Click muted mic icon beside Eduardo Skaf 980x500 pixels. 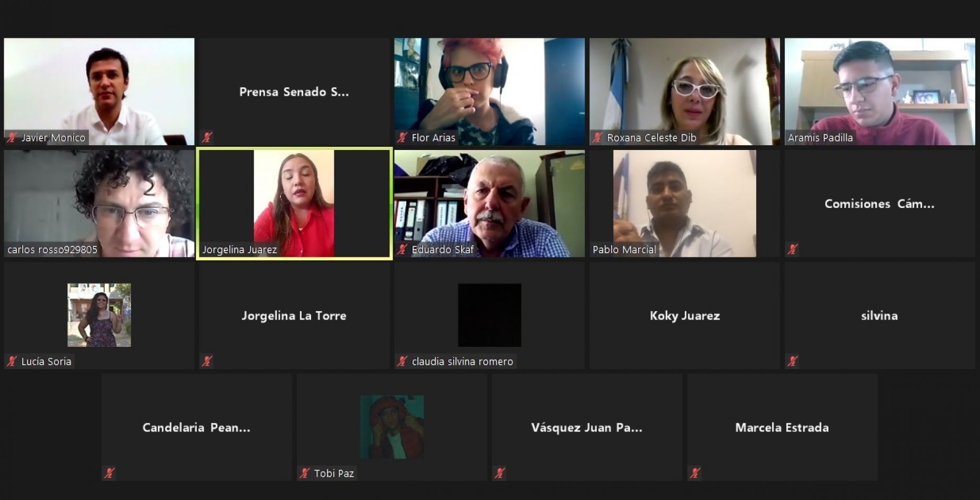[402, 249]
